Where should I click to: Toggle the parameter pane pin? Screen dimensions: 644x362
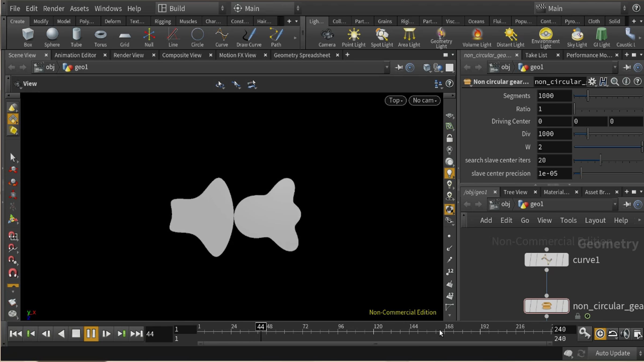click(627, 67)
